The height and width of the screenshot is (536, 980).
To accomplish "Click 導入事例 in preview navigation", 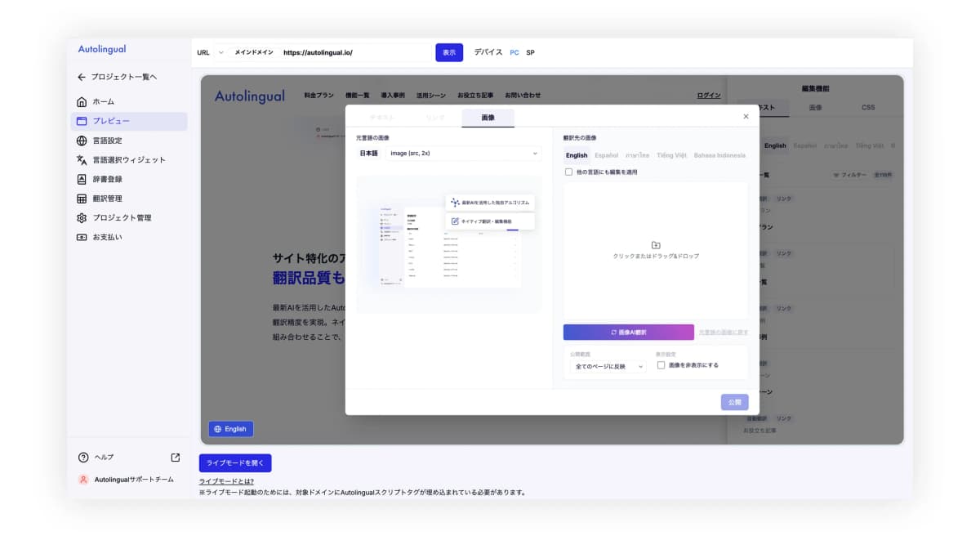I will pyautogui.click(x=393, y=96).
